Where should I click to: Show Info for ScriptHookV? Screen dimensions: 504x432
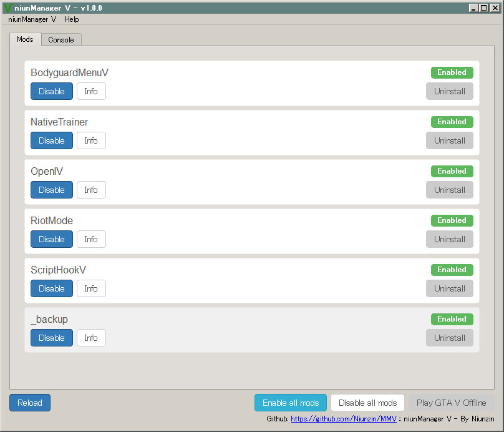[91, 288]
